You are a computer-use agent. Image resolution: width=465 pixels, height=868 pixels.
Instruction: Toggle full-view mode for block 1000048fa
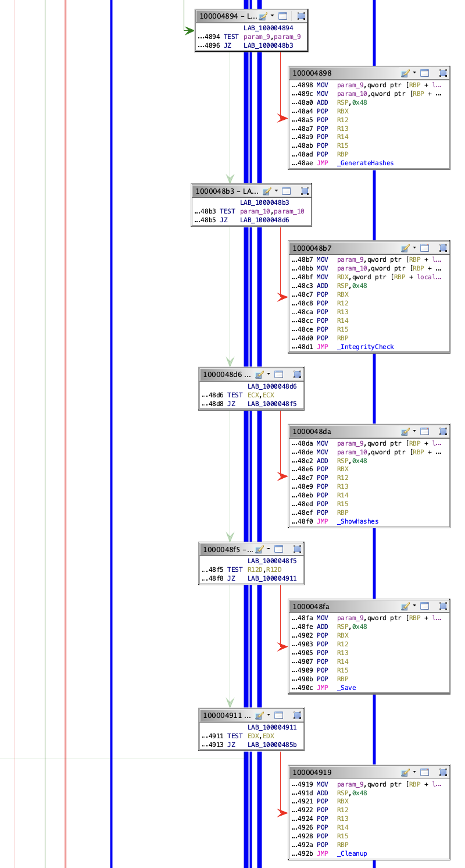click(425, 606)
